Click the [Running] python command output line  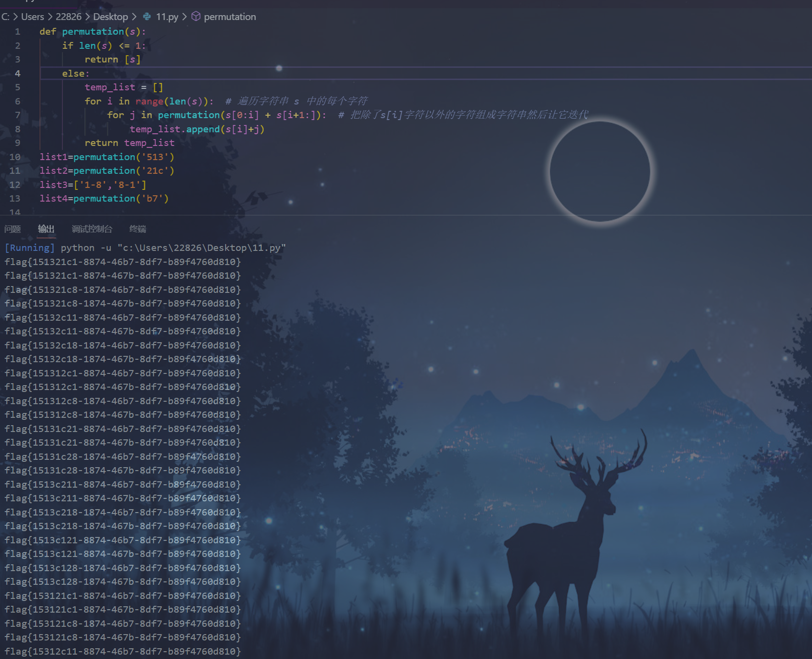145,248
